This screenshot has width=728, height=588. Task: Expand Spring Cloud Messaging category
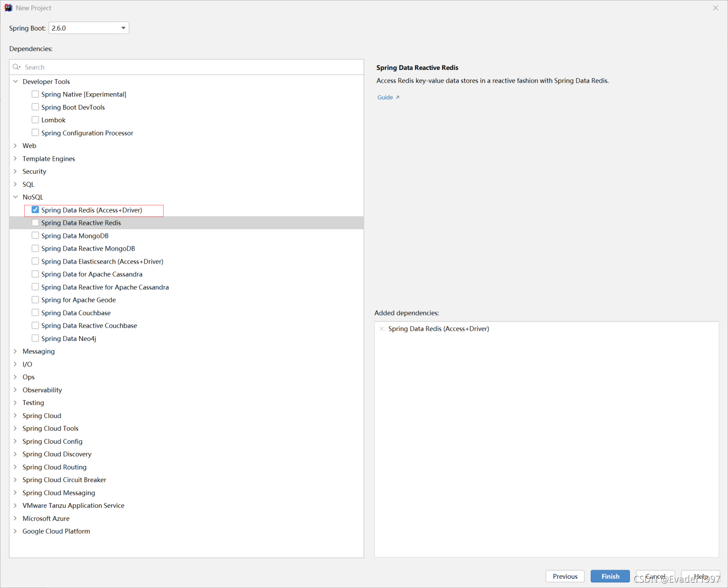(x=16, y=493)
